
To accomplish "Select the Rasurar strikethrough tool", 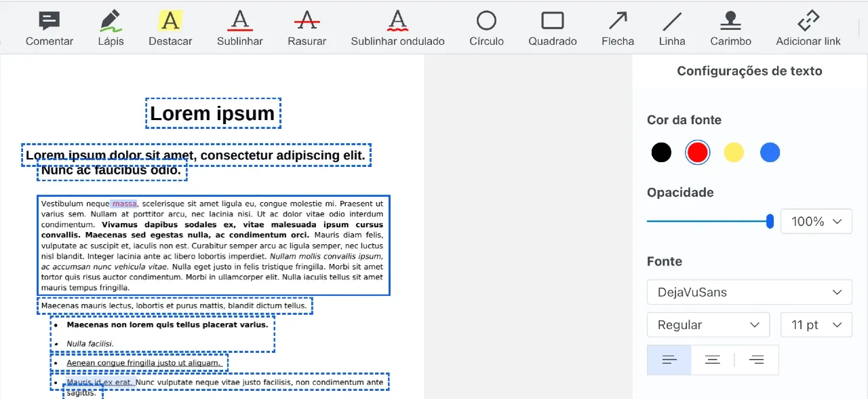I will tap(307, 28).
